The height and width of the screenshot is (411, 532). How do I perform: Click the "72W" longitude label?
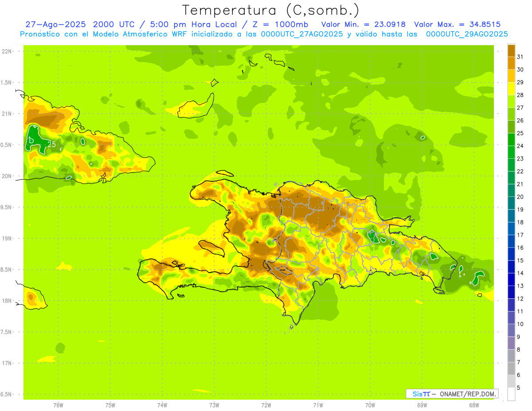click(266, 405)
